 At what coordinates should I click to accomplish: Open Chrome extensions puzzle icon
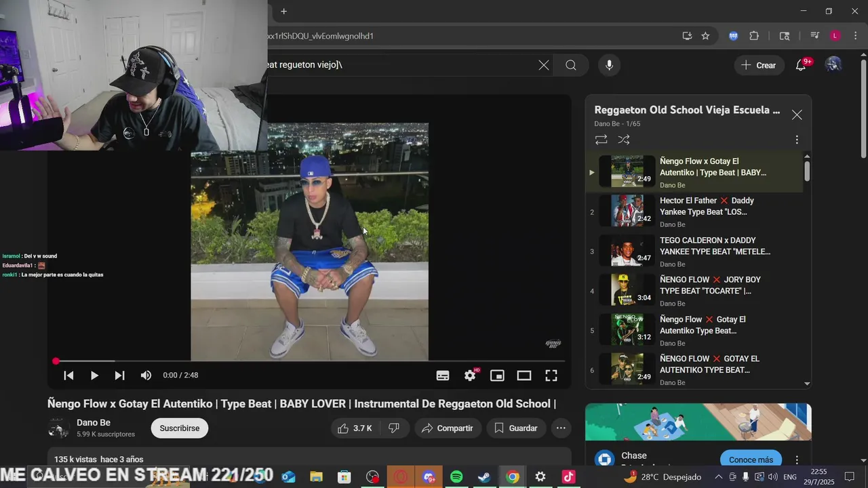tap(754, 36)
